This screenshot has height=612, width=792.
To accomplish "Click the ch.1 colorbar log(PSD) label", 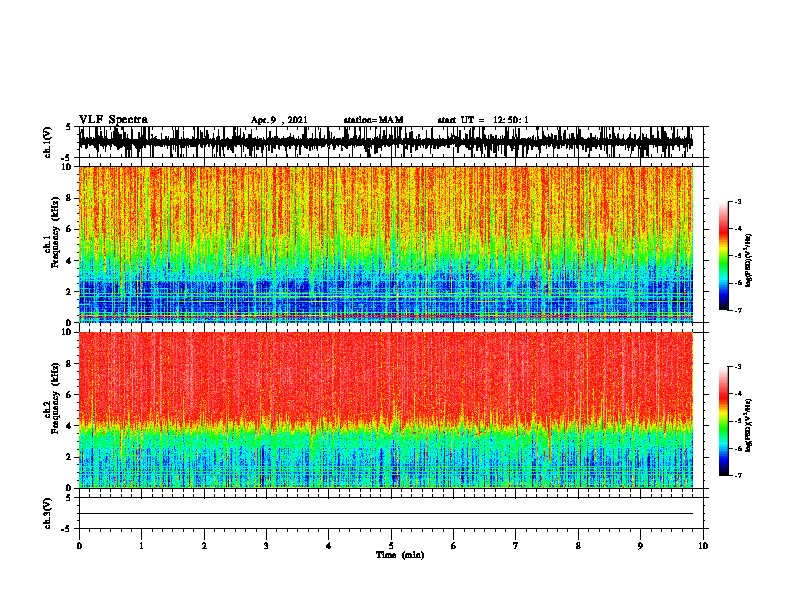I will (x=749, y=260).
